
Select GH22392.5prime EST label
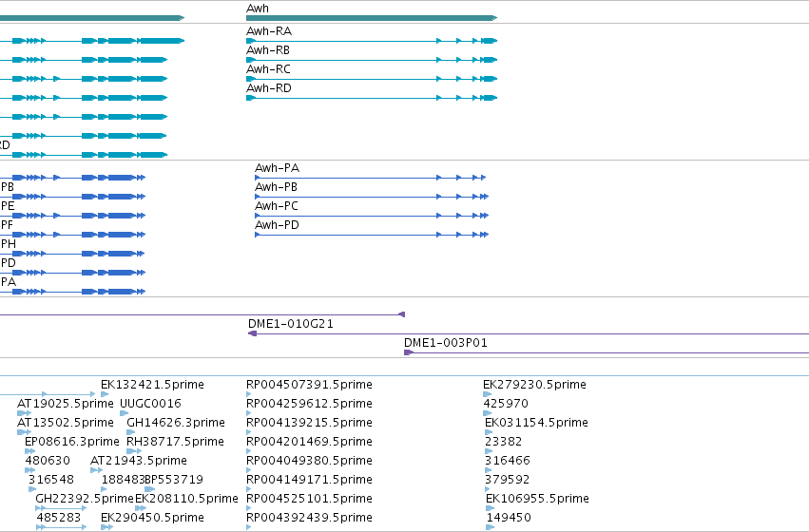(84, 499)
